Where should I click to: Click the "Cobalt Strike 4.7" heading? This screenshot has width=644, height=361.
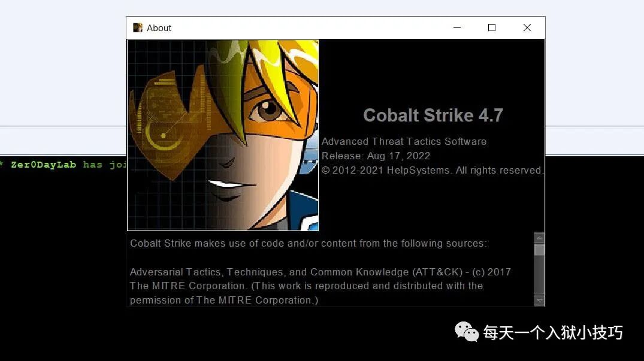433,116
